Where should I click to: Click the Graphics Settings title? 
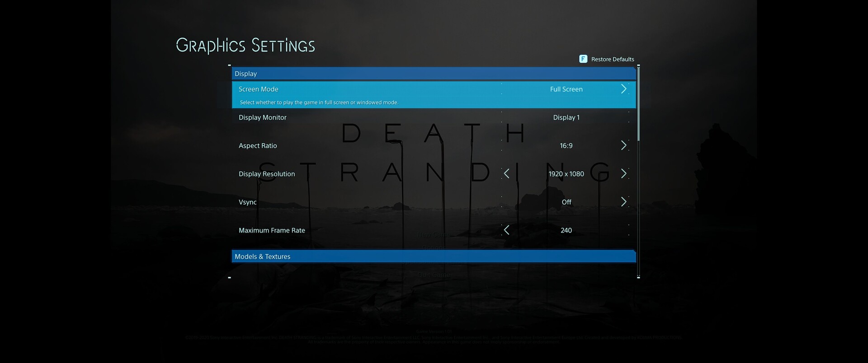245,46
